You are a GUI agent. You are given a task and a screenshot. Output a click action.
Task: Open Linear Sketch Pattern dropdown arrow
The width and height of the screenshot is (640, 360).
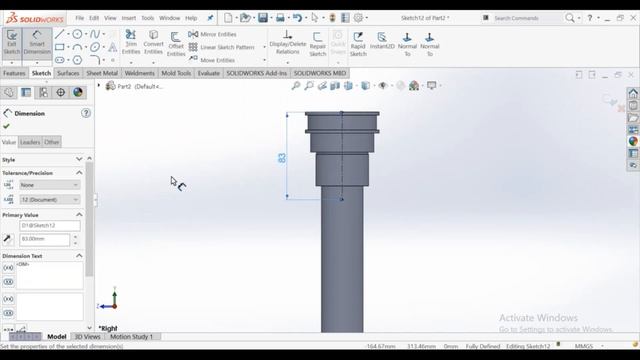(264, 47)
